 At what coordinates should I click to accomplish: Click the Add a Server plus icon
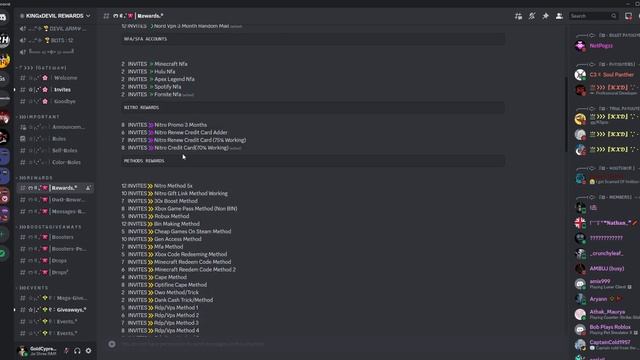click(x=2, y=234)
